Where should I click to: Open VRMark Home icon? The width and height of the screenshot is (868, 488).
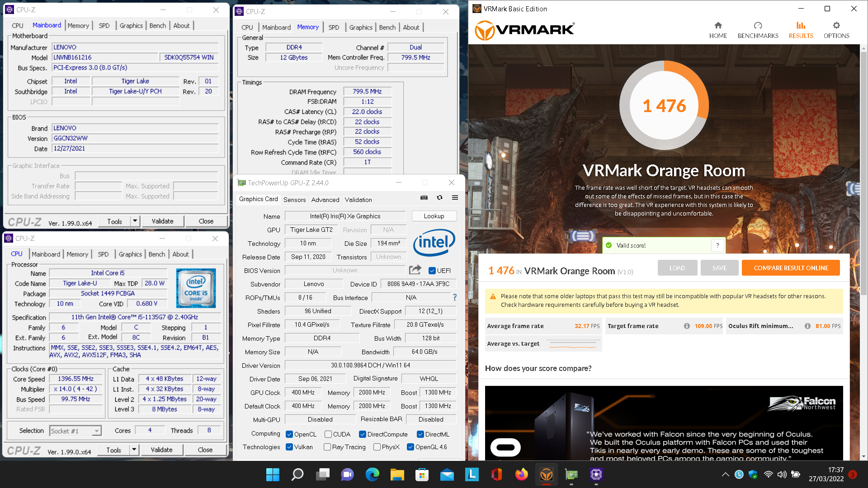[718, 25]
